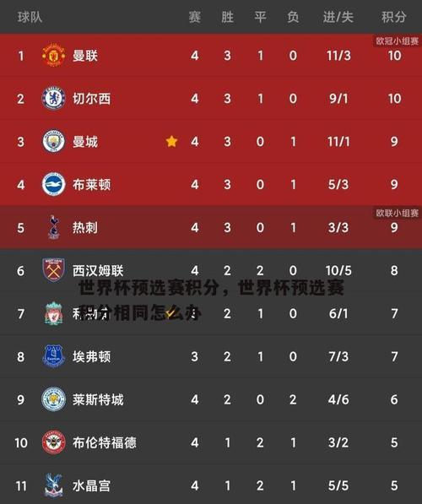Click the Leicester City fox crest

click(54, 399)
